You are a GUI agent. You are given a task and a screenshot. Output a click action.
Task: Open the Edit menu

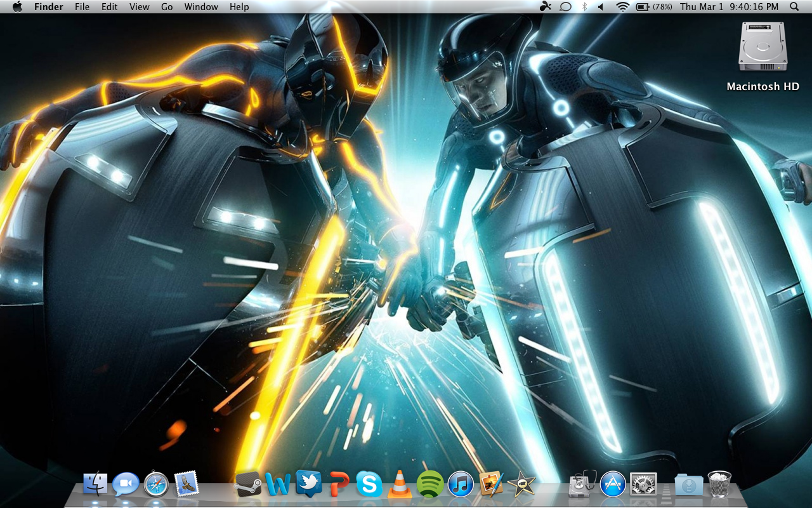click(110, 6)
